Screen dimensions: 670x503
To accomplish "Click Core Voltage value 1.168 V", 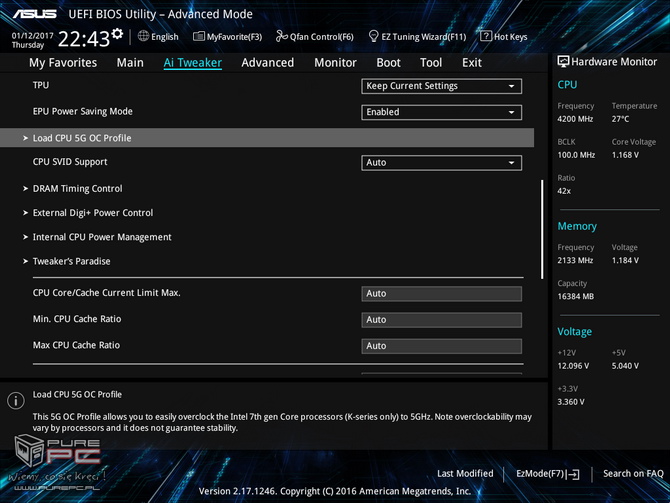I will 625,155.
